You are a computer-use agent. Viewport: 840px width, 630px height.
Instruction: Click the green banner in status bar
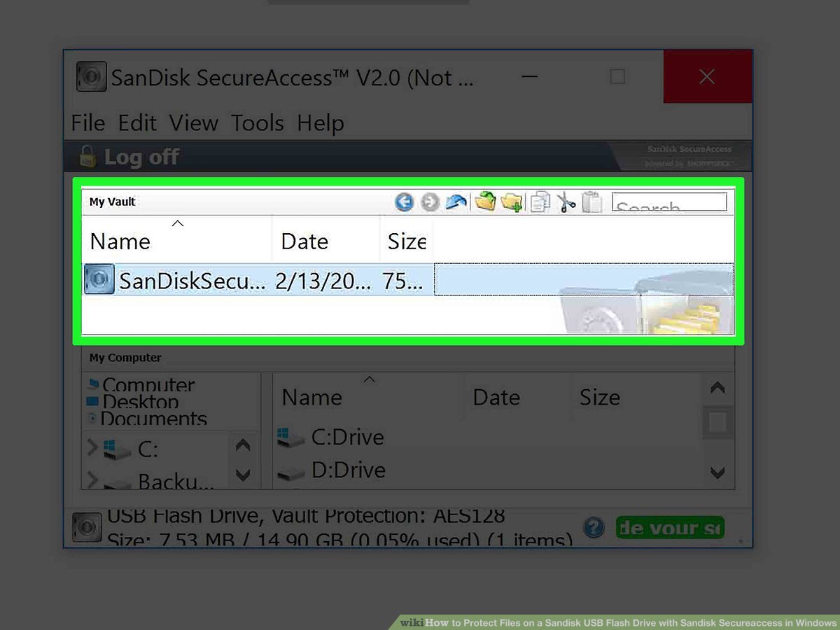[x=670, y=527]
